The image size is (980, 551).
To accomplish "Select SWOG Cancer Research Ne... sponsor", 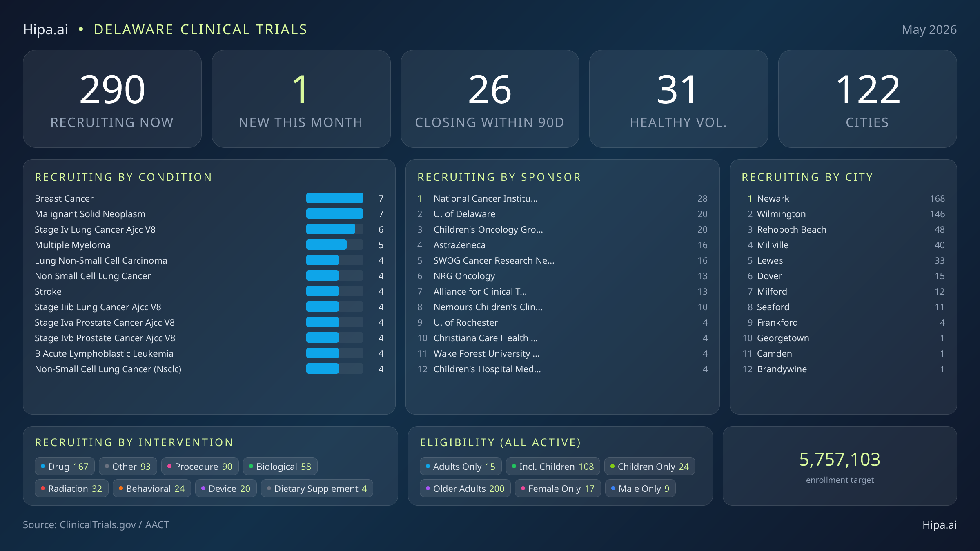I will coord(562,260).
